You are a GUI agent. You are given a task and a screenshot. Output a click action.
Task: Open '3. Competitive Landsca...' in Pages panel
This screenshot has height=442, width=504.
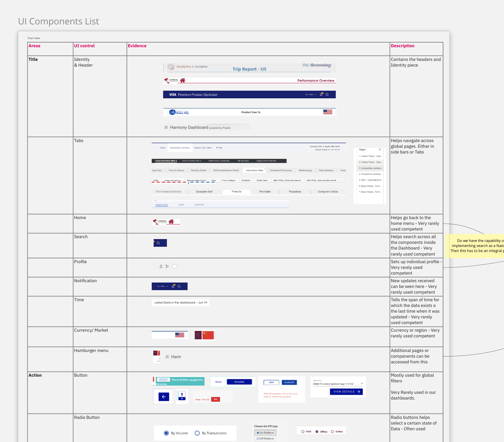coord(371,168)
